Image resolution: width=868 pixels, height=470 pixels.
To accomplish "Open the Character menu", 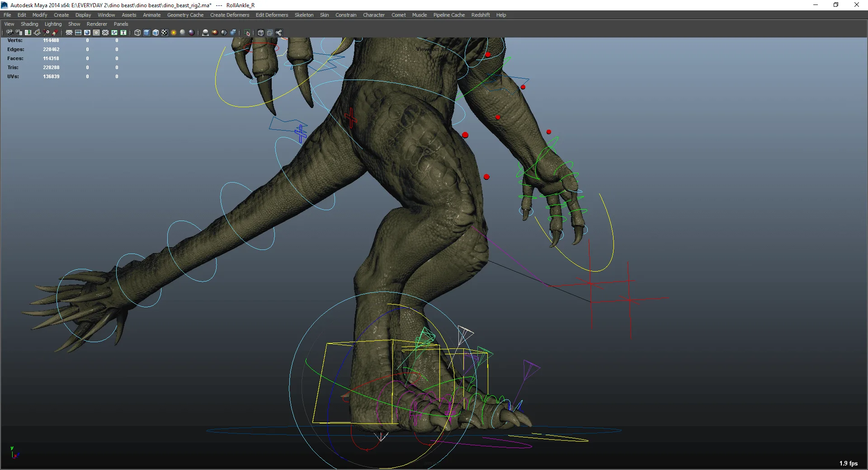I will (x=374, y=15).
